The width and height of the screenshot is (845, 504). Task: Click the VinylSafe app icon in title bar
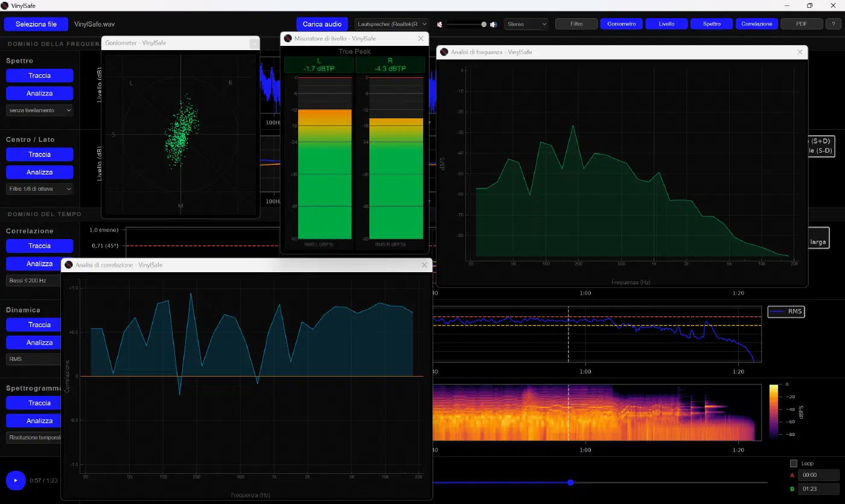pos(5,5)
